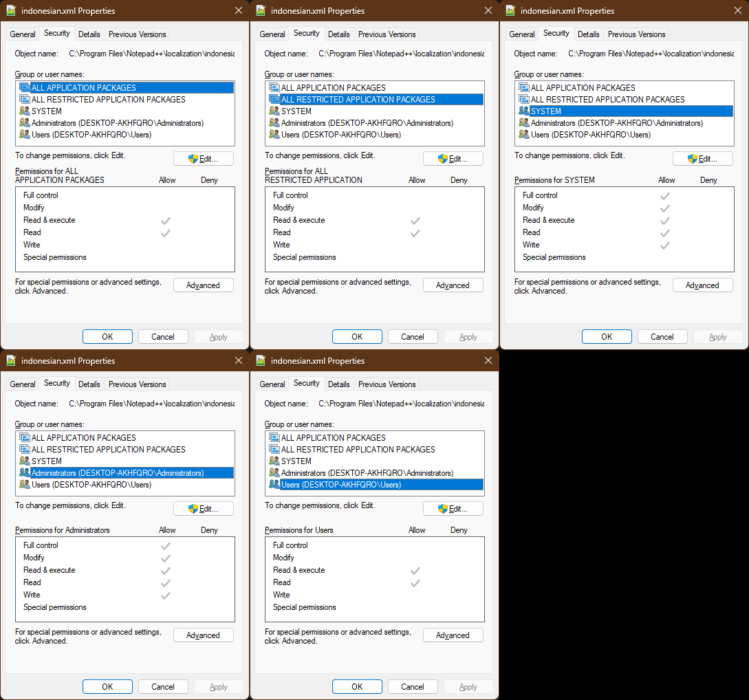Click 'Read & execute' permission in Permissions for Users window
This screenshot has height=700, width=749.
click(299, 569)
